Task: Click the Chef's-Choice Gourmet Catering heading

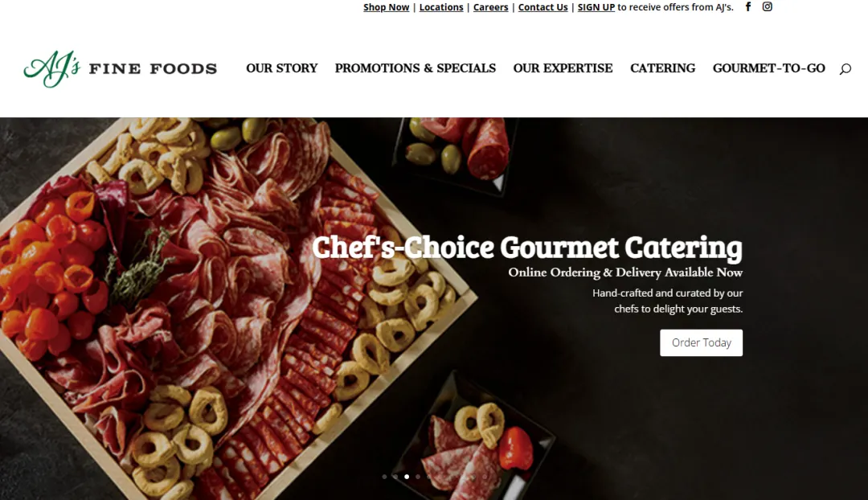Action: pos(527,247)
